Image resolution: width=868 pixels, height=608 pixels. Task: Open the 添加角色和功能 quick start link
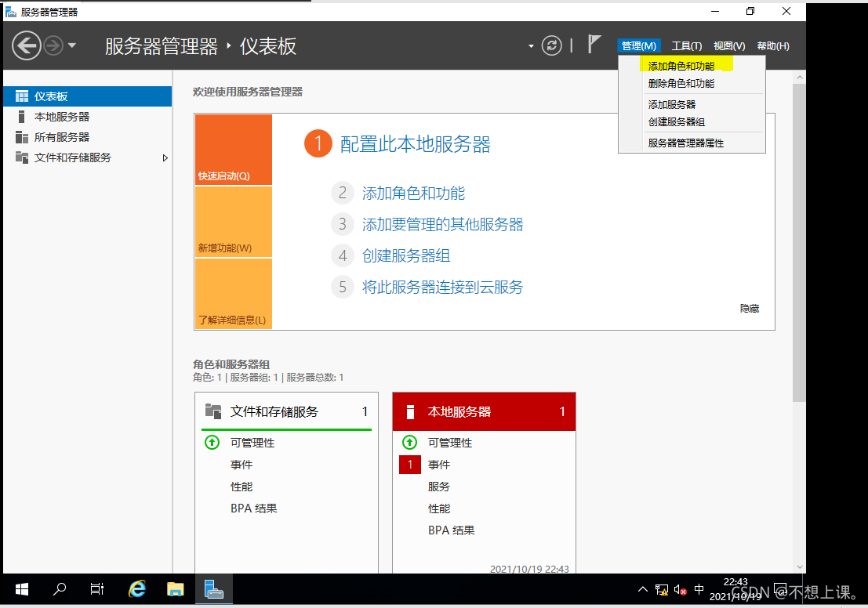(413, 193)
